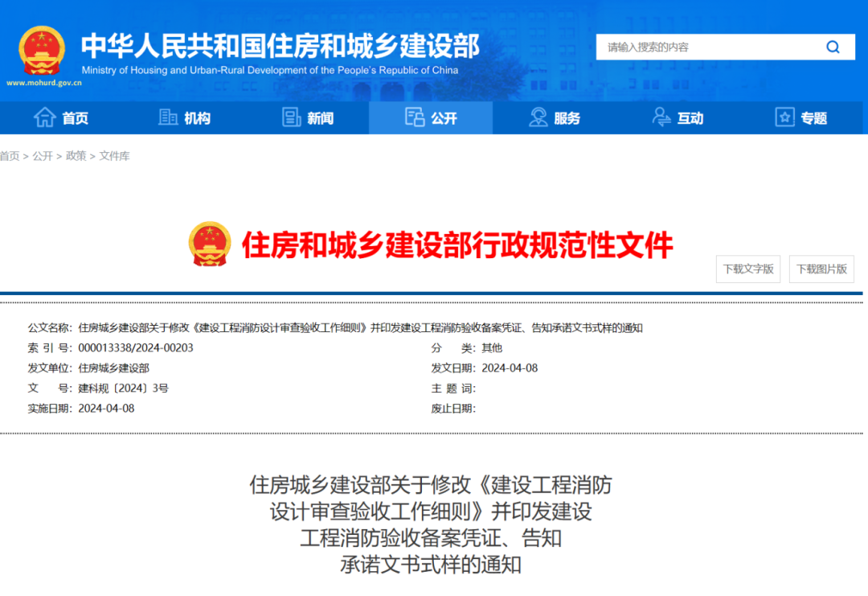Click document number 建科规〔2024〕3号
The image size is (868, 596).
coord(124,388)
